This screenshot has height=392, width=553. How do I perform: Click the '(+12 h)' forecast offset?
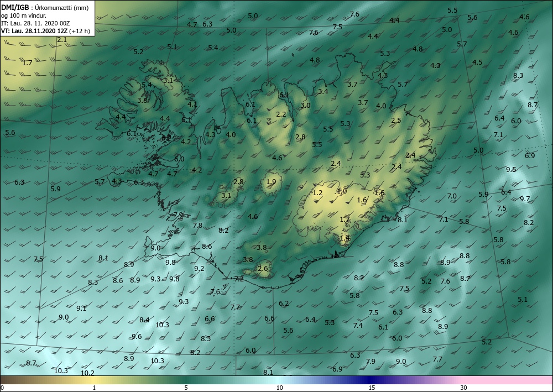pos(80,31)
